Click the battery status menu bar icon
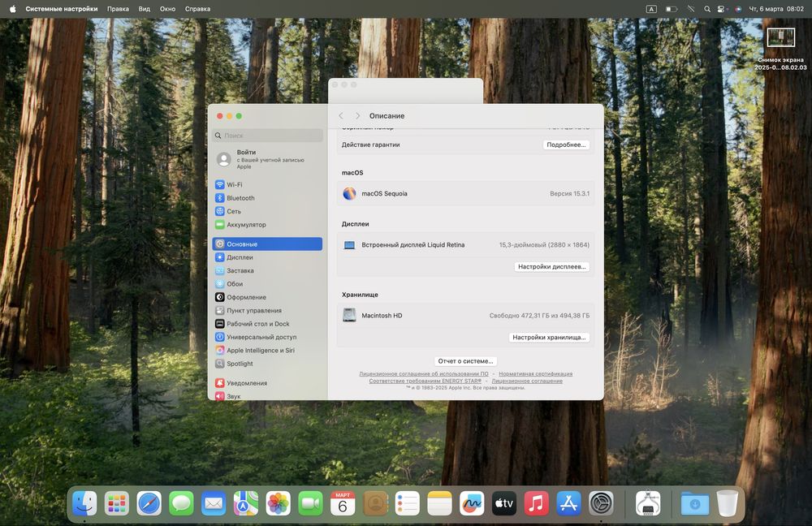 coord(672,9)
